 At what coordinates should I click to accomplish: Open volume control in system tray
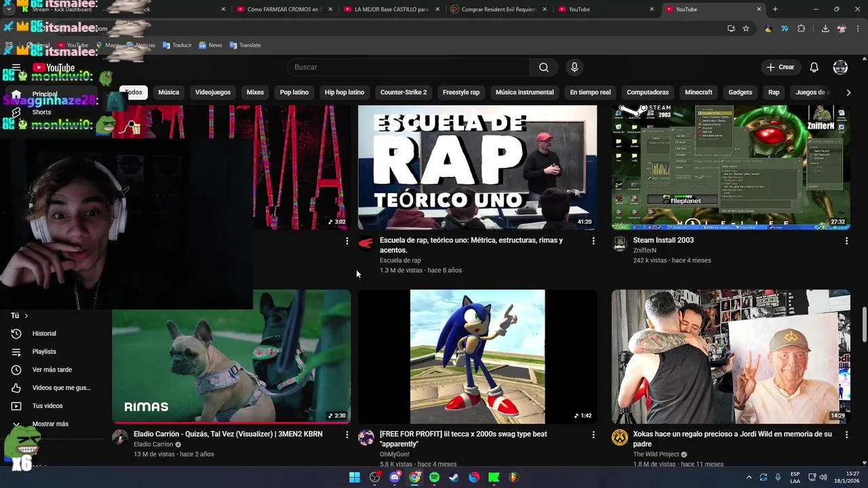pos(823,477)
